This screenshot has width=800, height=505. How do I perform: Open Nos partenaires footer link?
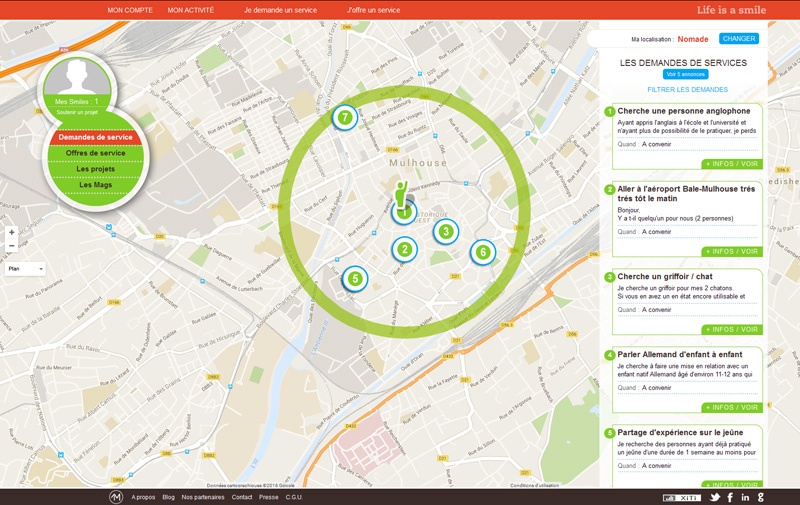point(203,497)
